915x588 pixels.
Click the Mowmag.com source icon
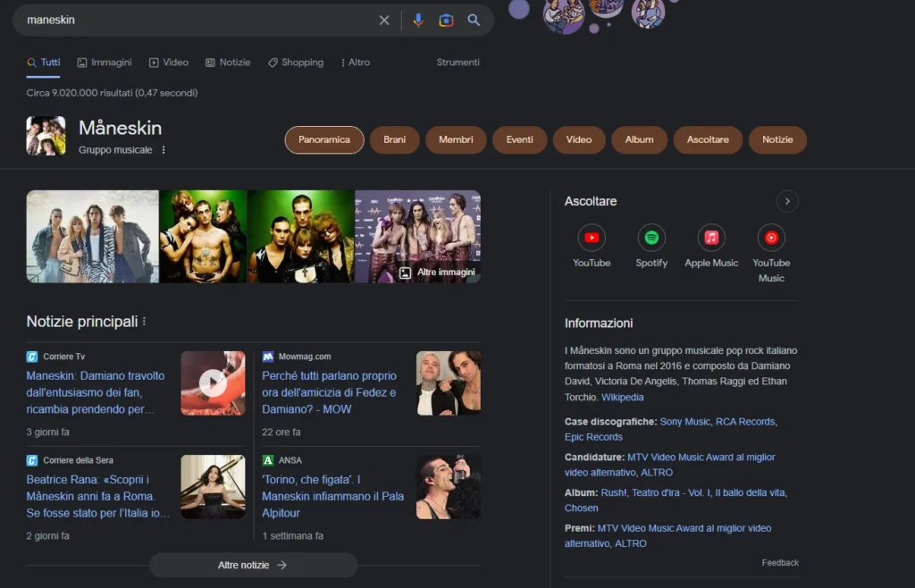(x=268, y=357)
